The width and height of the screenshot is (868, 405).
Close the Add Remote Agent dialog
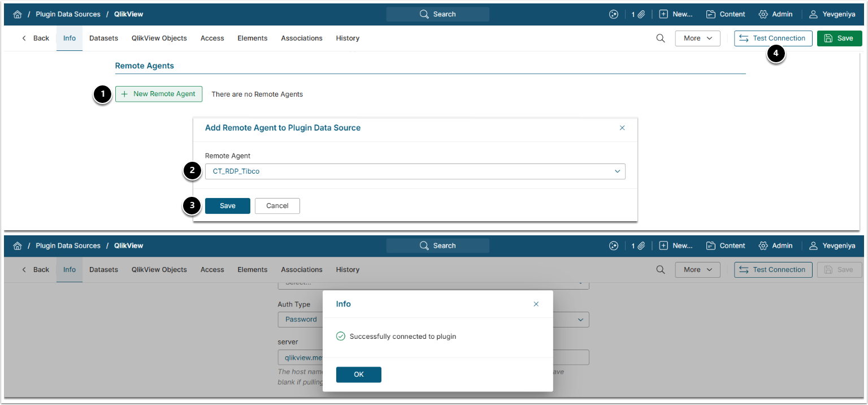click(622, 128)
